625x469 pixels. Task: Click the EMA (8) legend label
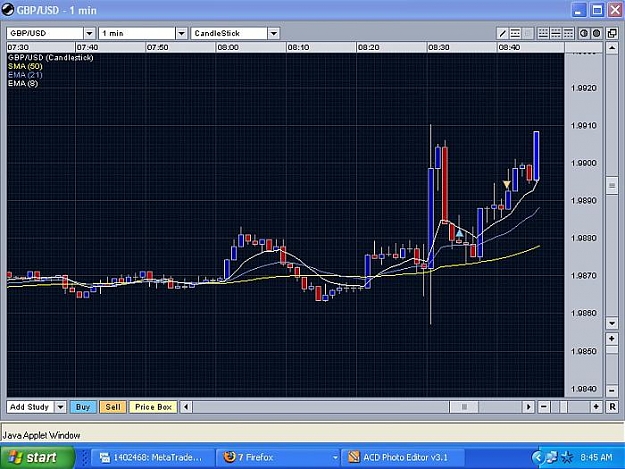tap(23, 84)
